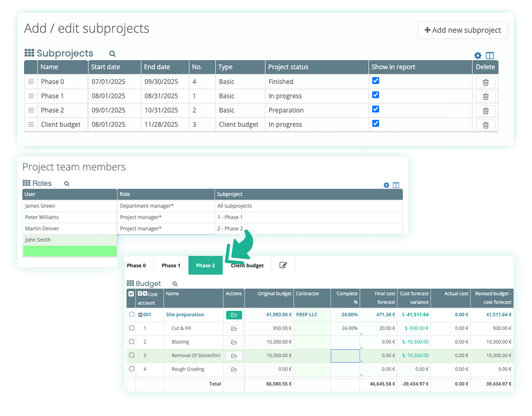Image resolution: width=532 pixels, height=416 pixels.
Task: Collapse cost account 001 using its minus icon
Action: click(141, 315)
